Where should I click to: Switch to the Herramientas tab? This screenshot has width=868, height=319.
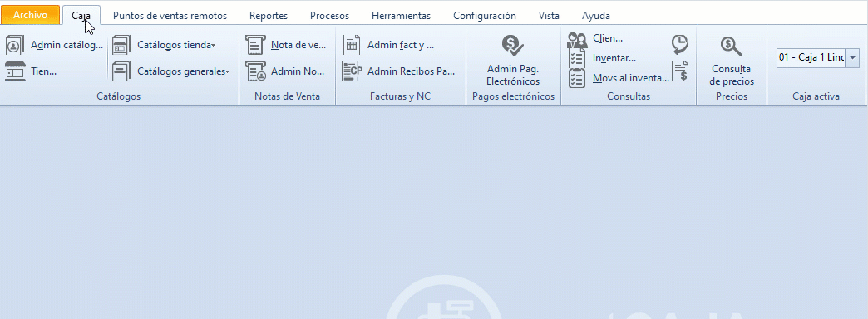tap(402, 16)
